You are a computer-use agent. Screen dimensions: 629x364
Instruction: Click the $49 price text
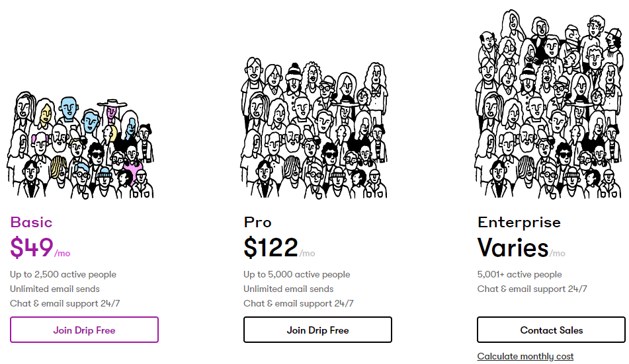pos(32,248)
